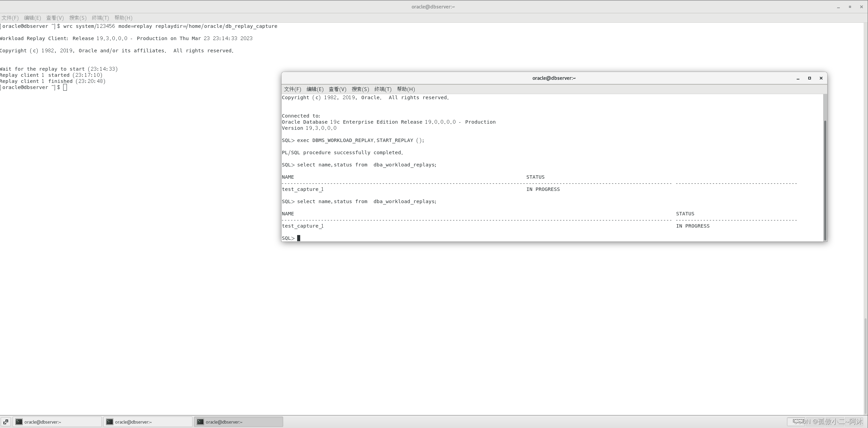The height and width of the screenshot is (428, 868).
Task: Click 'Oracle Database 19c Enterprise Edition' line
Action: 388,122
